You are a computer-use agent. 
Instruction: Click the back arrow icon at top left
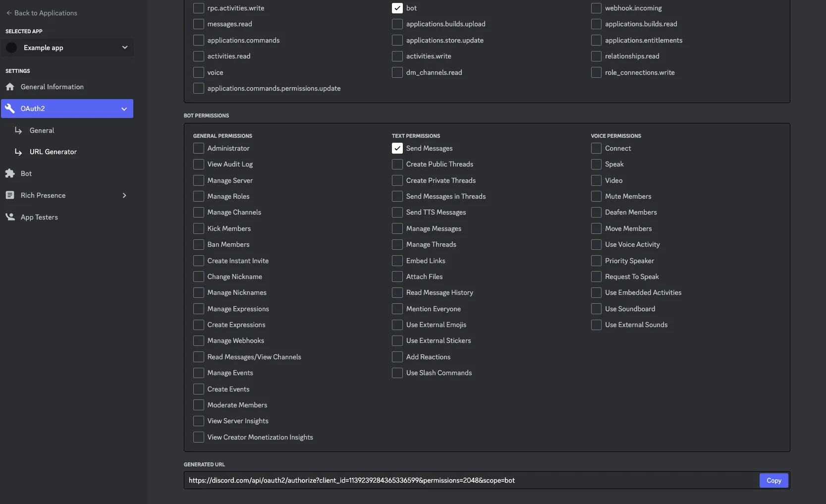point(9,13)
